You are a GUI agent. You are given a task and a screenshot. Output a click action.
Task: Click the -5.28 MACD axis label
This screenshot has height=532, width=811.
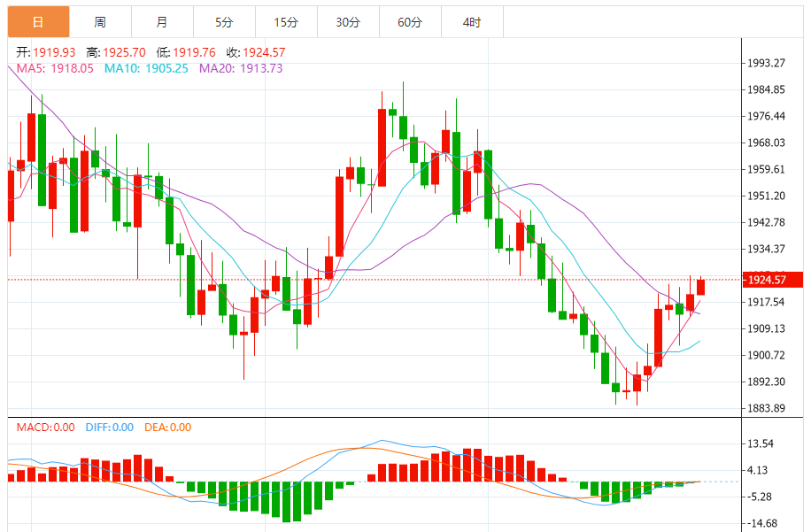(760, 497)
